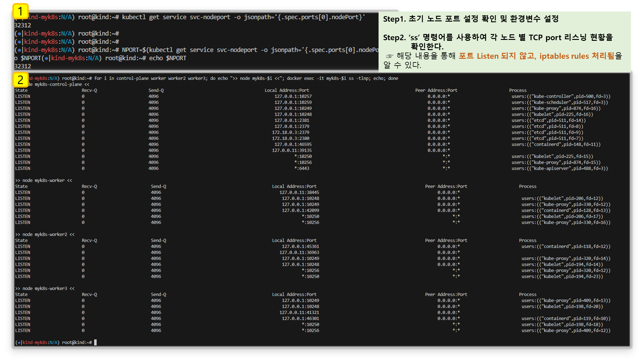644x363 pixels.
Task: Click the for-loop docker exec command line
Action: point(246,79)
